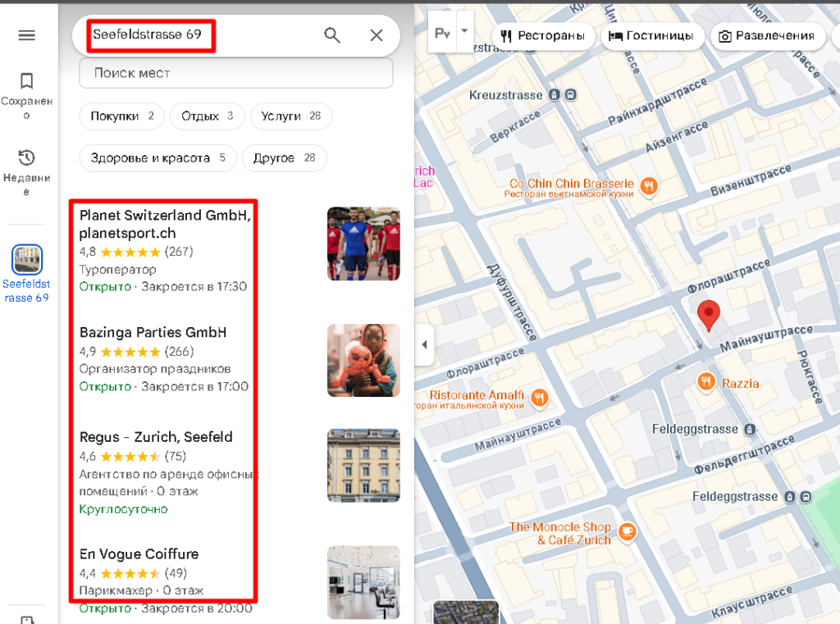The width and height of the screenshot is (840, 624).
Task: Click 'Круглосуточно' hours text
Action: click(123, 509)
